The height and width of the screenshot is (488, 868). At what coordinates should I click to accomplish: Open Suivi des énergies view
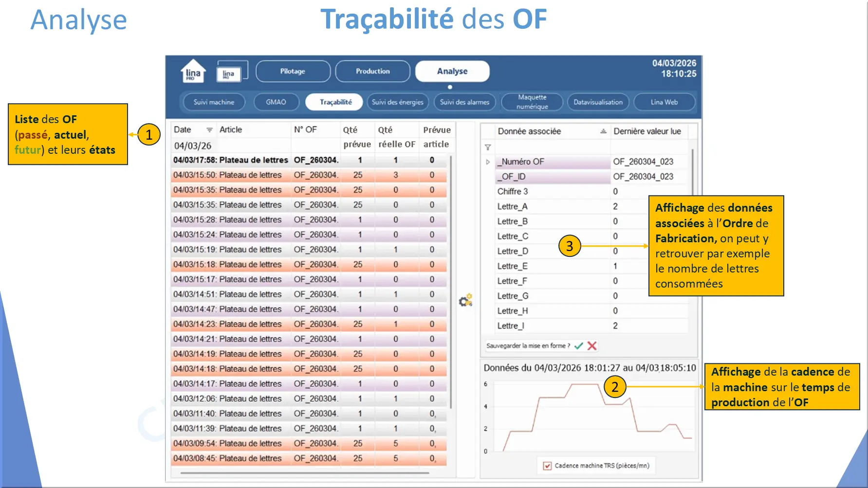pos(398,102)
